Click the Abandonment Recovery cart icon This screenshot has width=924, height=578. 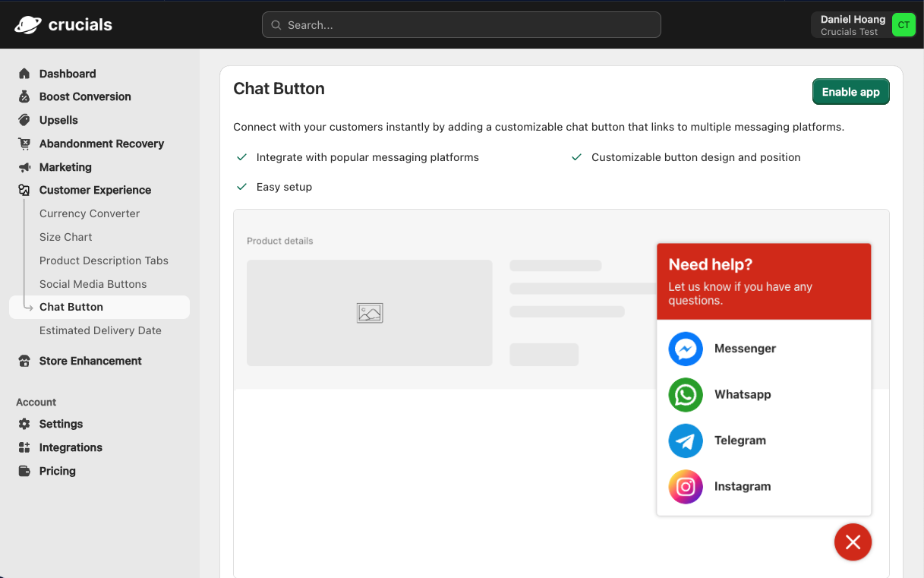coord(24,144)
